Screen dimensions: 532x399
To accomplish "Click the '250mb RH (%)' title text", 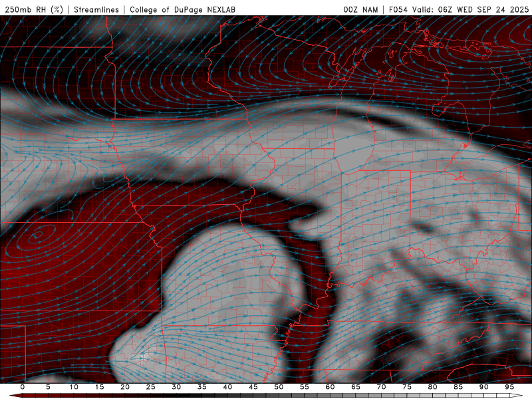I will tap(35, 9).
